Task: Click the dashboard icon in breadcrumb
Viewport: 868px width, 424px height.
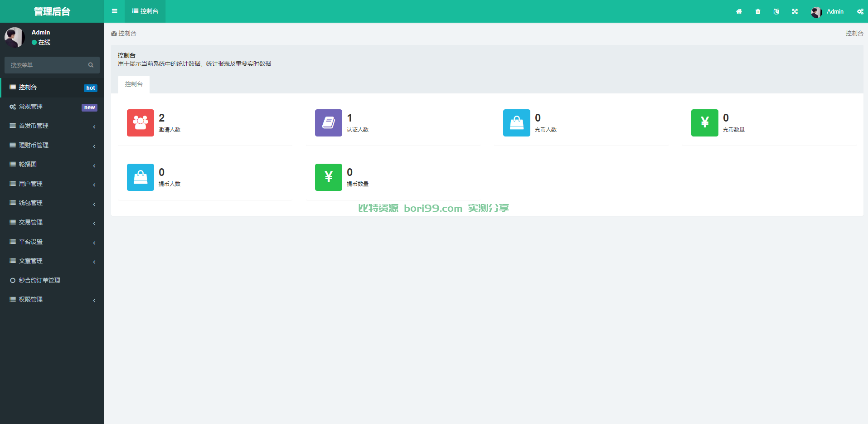Action: coord(114,34)
